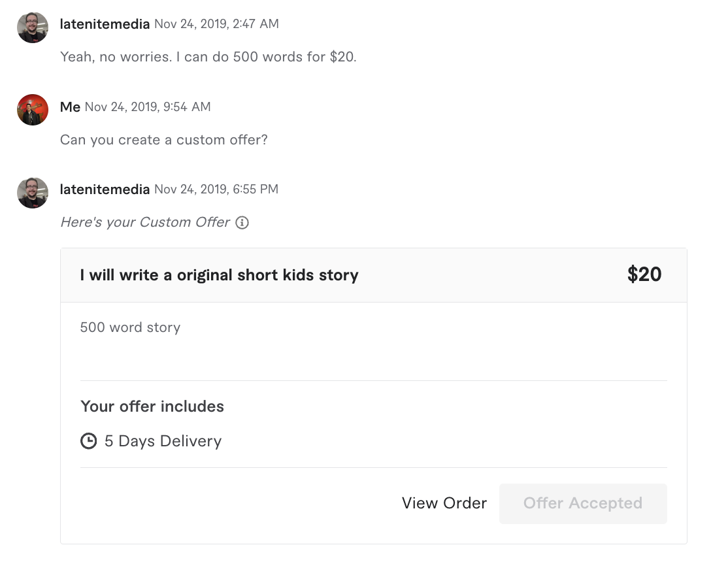Open latenitemedia username on the 6:55 PM message
The height and width of the screenshot is (562, 728).
coord(105,190)
